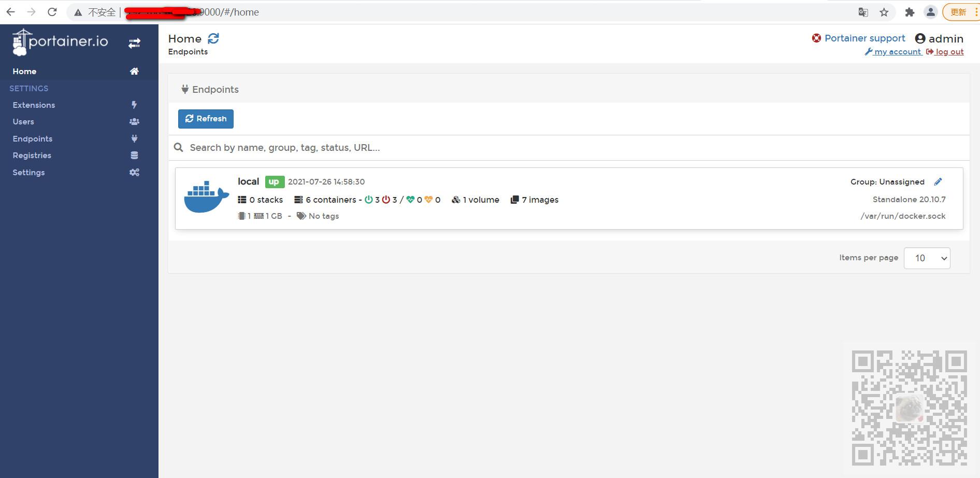Screen dimensions: 980x478
Task: Click the CPU chip icon
Action: point(241,216)
